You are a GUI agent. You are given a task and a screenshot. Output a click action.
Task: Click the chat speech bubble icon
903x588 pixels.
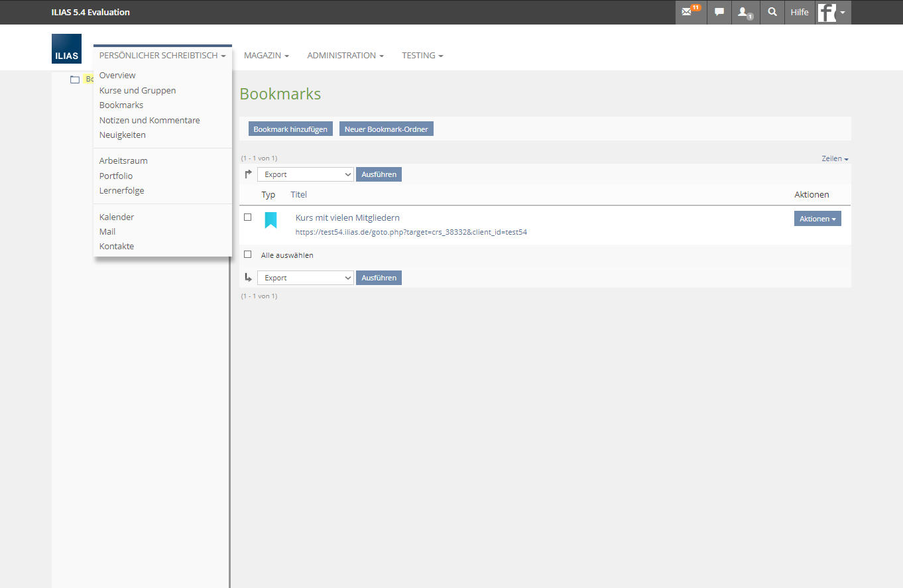[719, 12]
